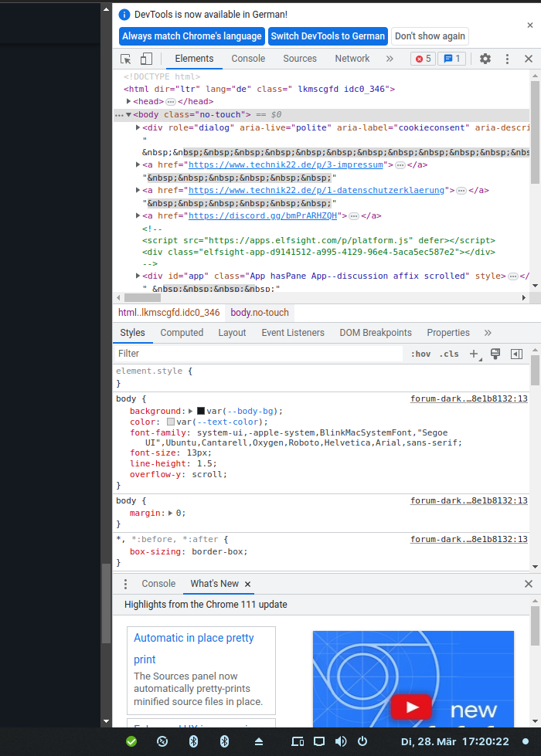541x756 pixels.
Task: Open the drawer three-dot menu
Action: click(125, 584)
